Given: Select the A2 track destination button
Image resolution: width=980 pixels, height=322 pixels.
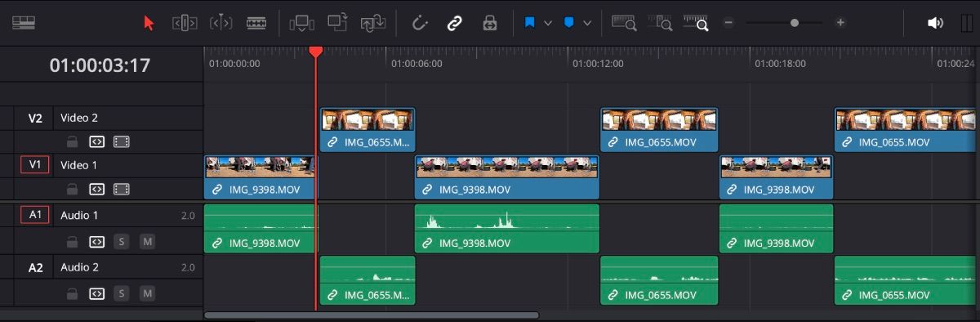Looking at the screenshot, I should 35,267.
